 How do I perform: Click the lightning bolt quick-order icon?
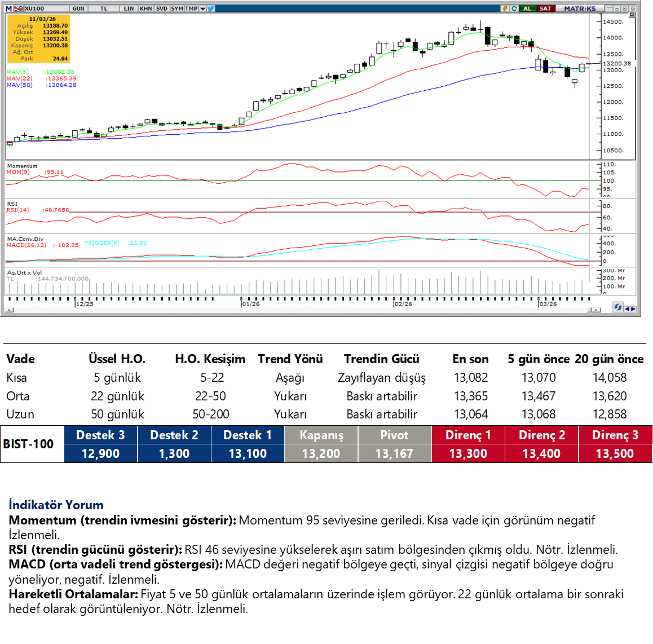pos(505,8)
